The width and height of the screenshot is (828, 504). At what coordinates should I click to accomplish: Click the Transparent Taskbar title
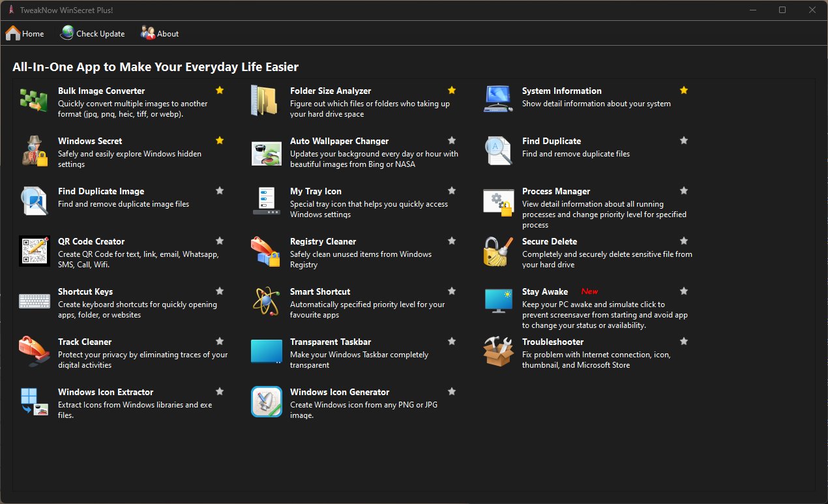pyautogui.click(x=330, y=342)
